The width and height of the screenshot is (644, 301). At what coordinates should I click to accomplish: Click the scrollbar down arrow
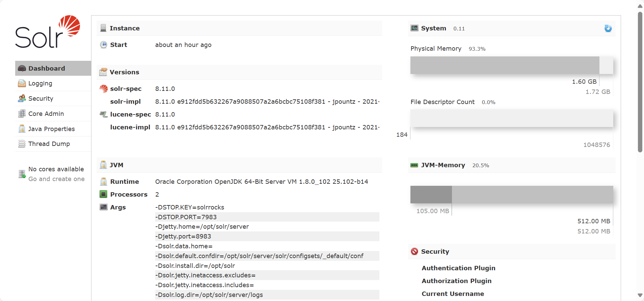pos(640,295)
